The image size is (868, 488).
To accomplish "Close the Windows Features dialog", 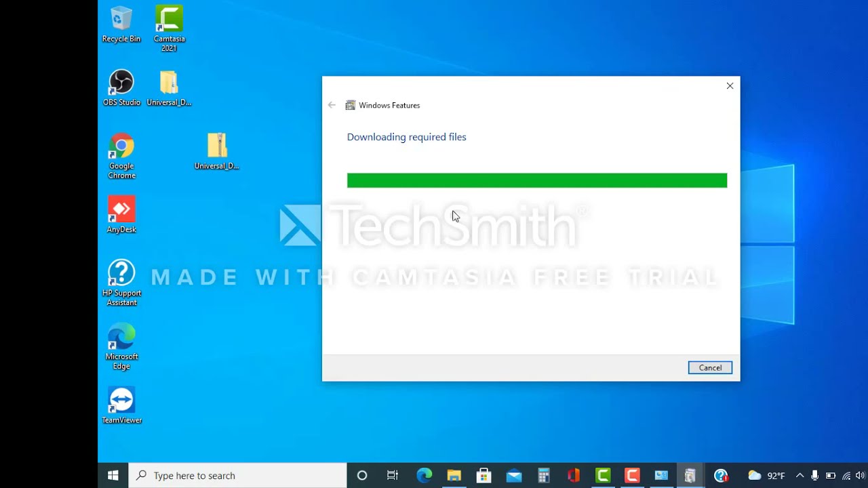I will 730,86.
